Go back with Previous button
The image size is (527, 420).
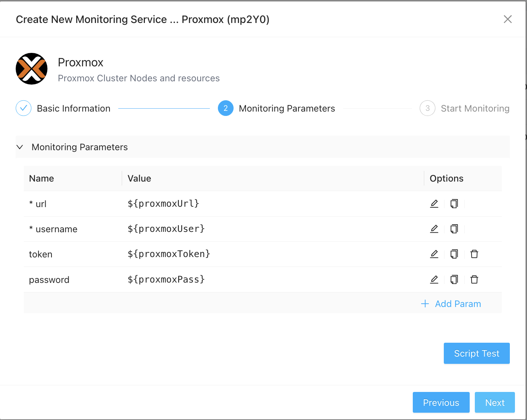click(x=441, y=402)
